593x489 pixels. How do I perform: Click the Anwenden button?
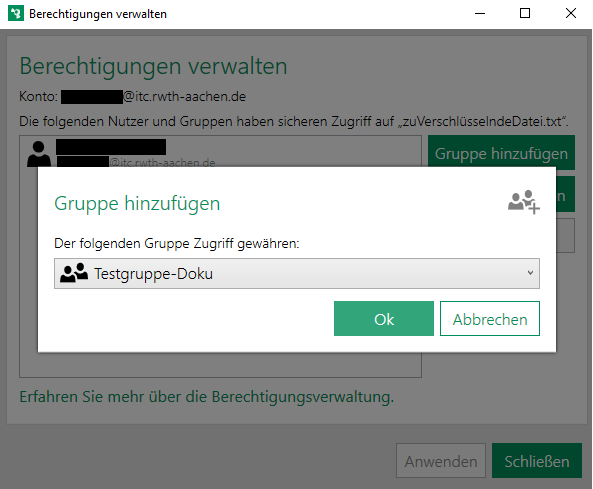tap(441, 461)
